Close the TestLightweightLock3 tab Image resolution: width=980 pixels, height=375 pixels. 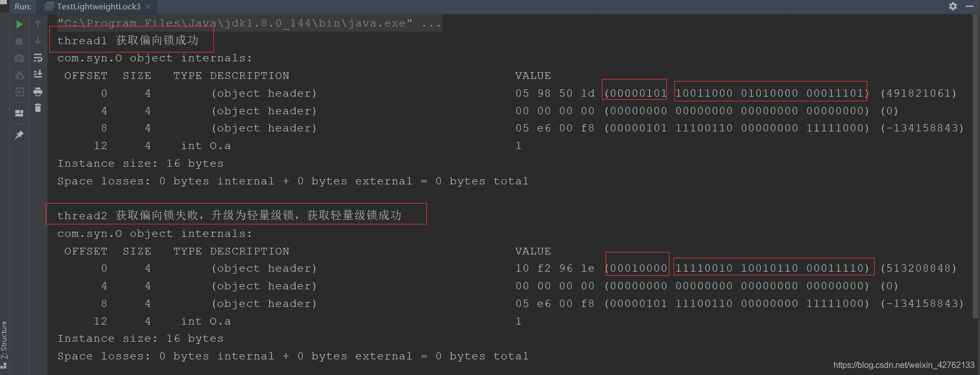[x=148, y=7]
